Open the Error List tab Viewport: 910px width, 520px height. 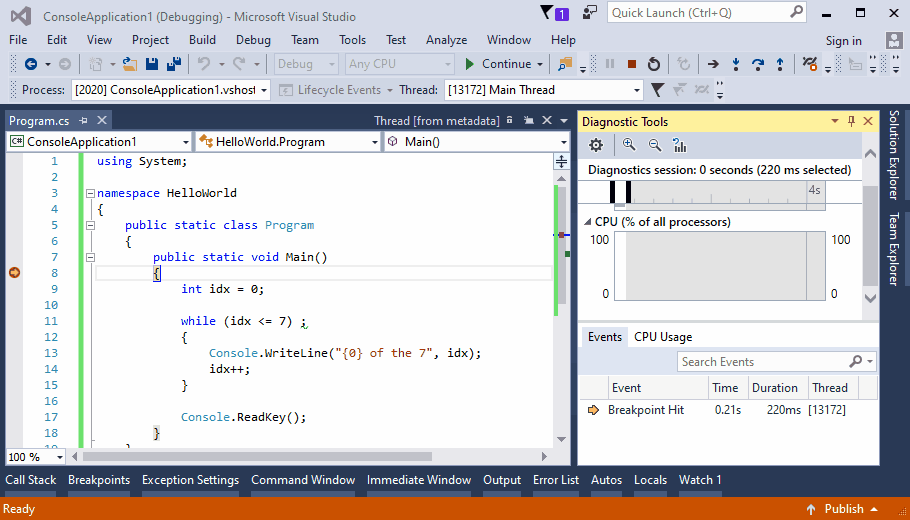pos(555,480)
